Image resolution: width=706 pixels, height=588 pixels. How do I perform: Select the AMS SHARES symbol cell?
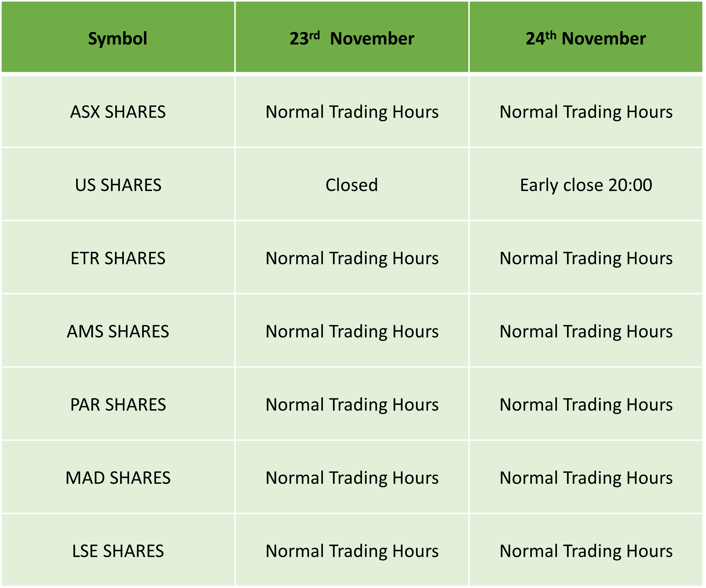click(118, 331)
